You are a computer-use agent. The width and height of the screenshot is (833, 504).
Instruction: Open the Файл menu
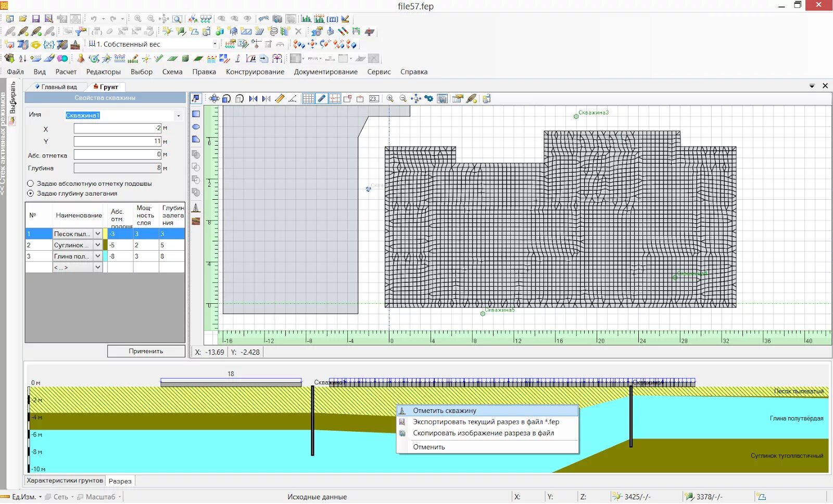15,72
